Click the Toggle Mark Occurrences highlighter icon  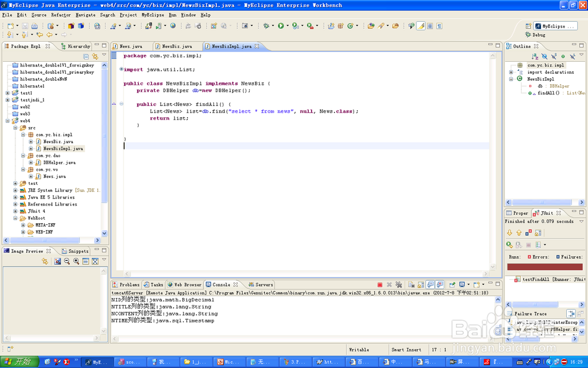point(421,26)
